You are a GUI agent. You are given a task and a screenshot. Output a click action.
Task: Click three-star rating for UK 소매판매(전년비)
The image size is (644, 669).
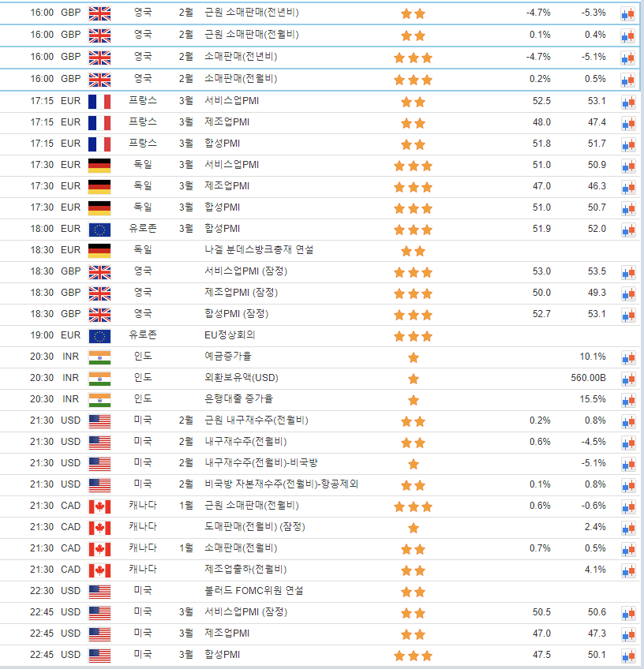pyautogui.click(x=413, y=57)
